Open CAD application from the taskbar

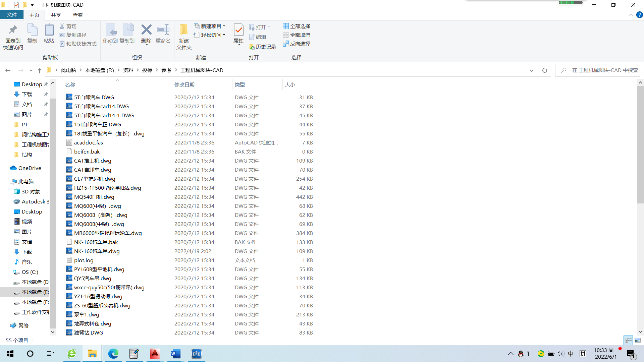pyautogui.click(x=196, y=354)
